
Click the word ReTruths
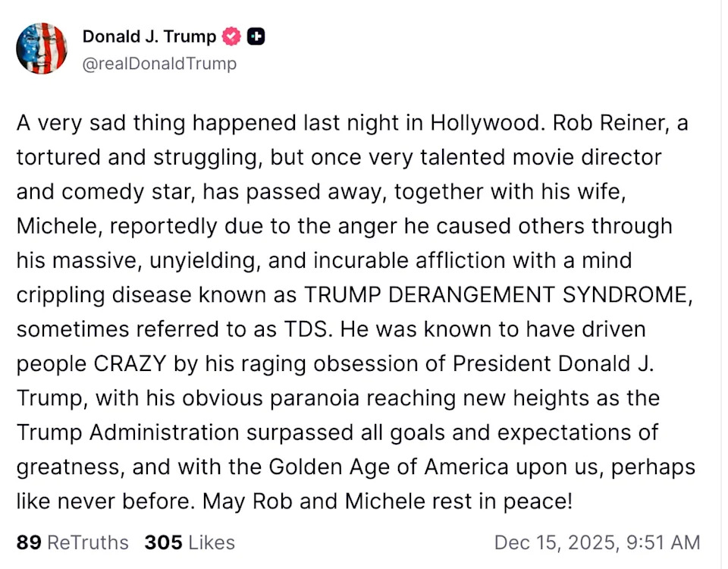click(x=87, y=542)
